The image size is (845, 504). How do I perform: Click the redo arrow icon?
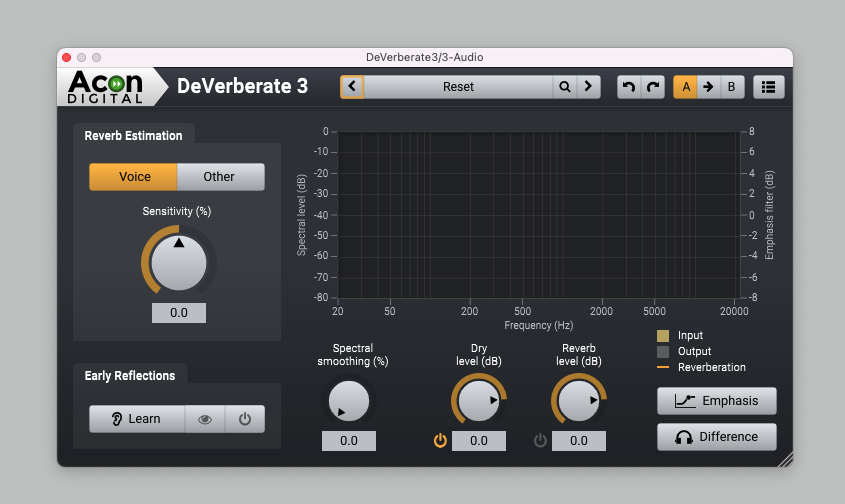click(x=653, y=87)
